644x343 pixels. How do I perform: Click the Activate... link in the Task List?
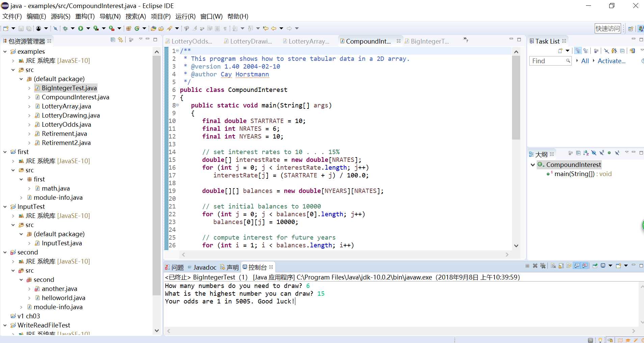pyautogui.click(x=611, y=61)
